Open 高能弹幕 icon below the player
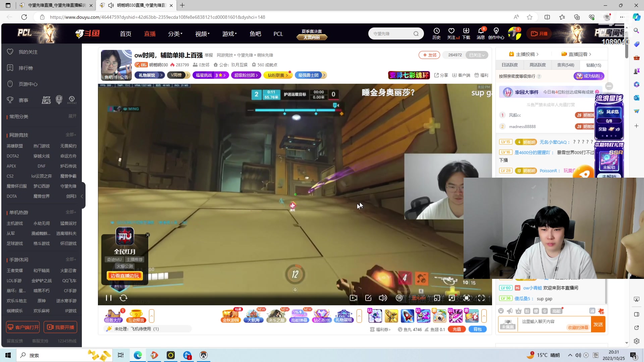Viewport: 644px width, 362px height. (299, 316)
